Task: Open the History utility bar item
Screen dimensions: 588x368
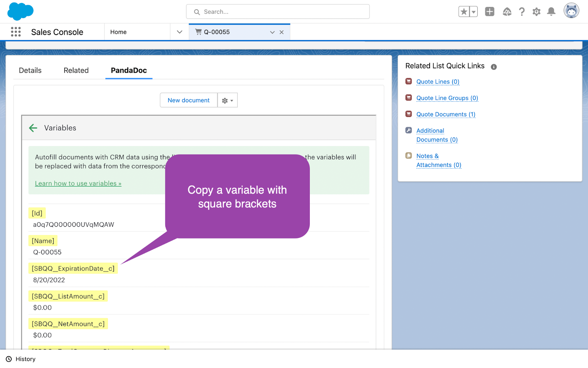Action: pyautogui.click(x=21, y=359)
